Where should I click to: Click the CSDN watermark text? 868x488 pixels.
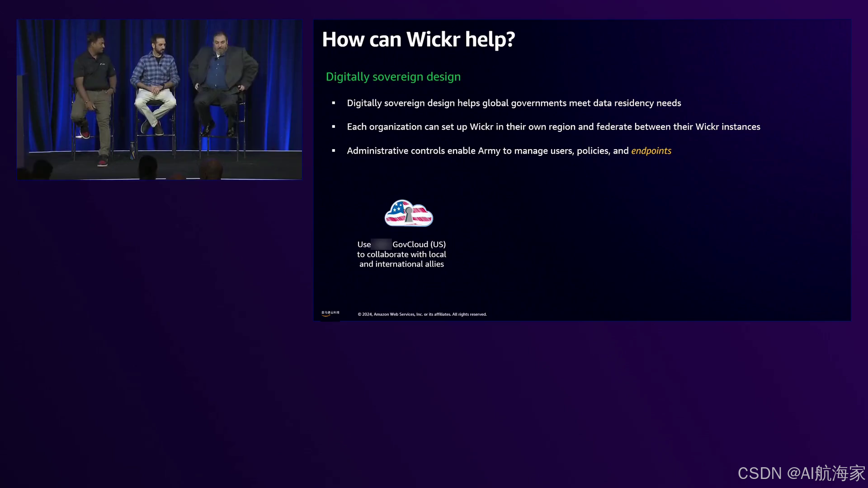tap(801, 473)
